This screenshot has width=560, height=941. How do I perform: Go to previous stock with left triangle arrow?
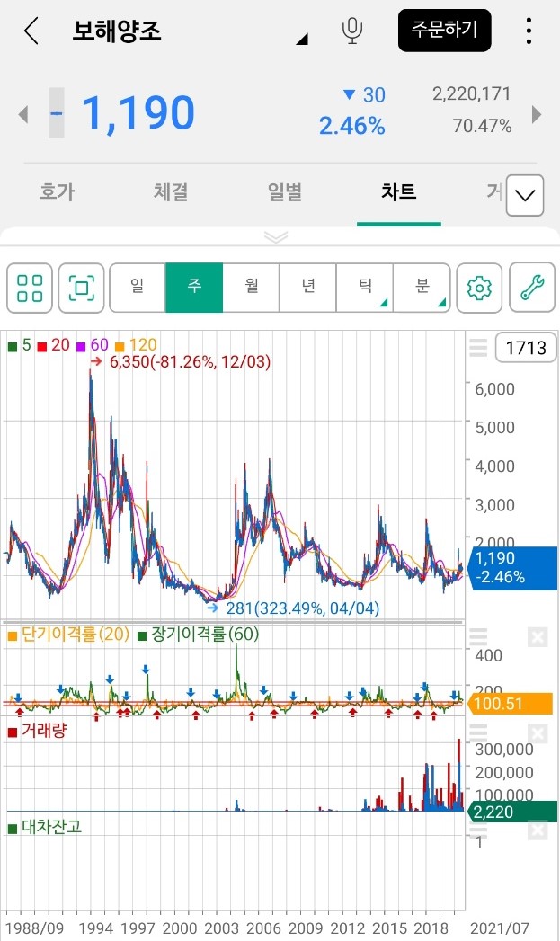(x=23, y=114)
